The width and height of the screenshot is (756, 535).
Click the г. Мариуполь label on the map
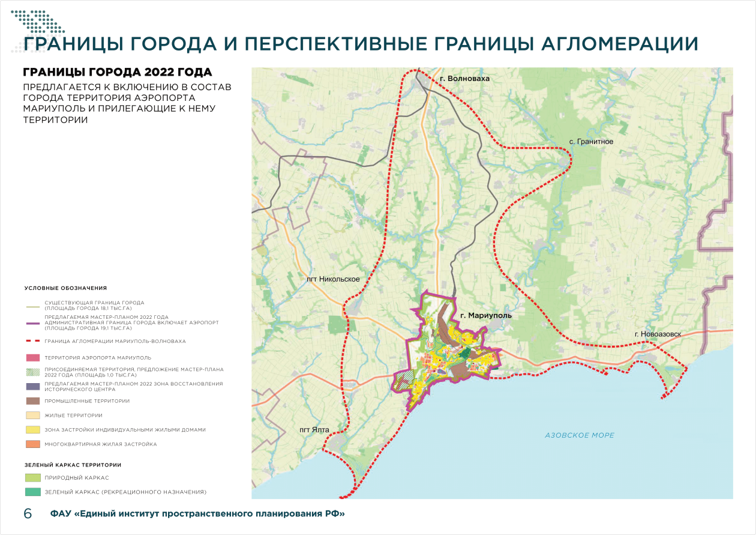(x=485, y=315)
